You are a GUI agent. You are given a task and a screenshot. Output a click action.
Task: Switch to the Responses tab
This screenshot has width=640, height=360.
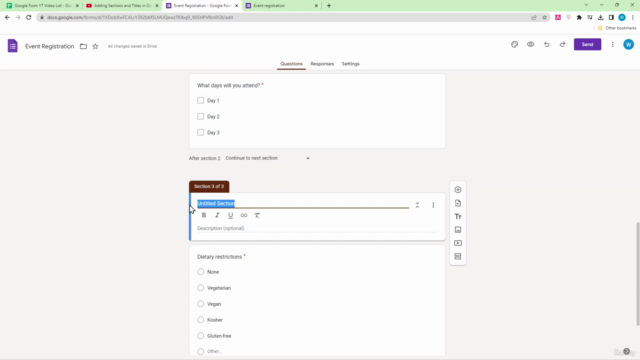(322, 64)
